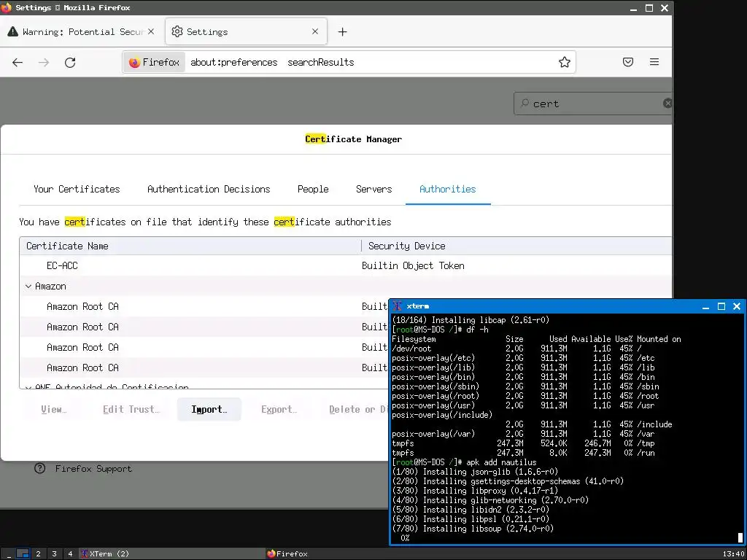747x560 pixels.
Task: Click the df -h command line in xterm
Action: click(440, 330)
